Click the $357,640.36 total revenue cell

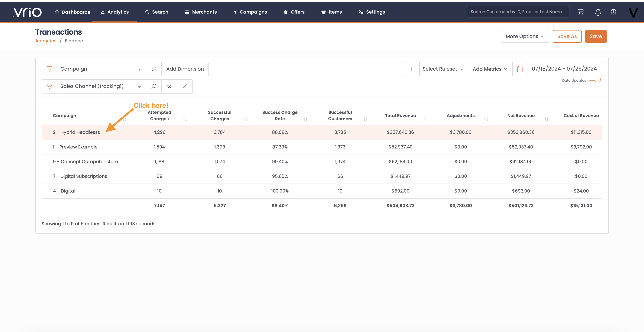[400, 132]
